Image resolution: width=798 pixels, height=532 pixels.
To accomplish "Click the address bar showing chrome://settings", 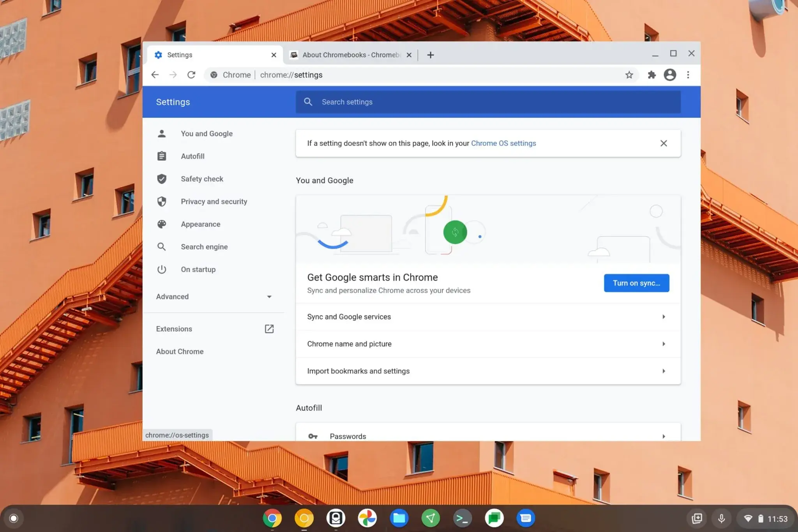I will pos(421,75).
